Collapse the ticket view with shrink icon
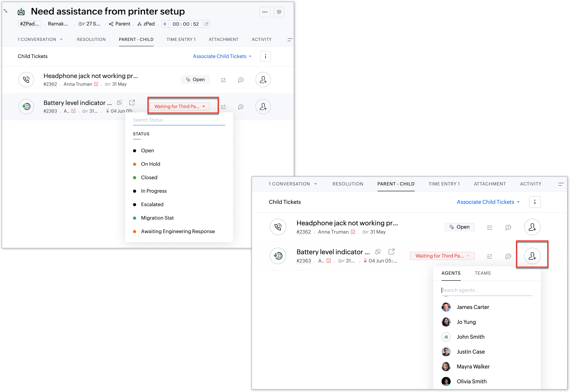The width and height of the screenshot is (570, 392). [6, 11]
